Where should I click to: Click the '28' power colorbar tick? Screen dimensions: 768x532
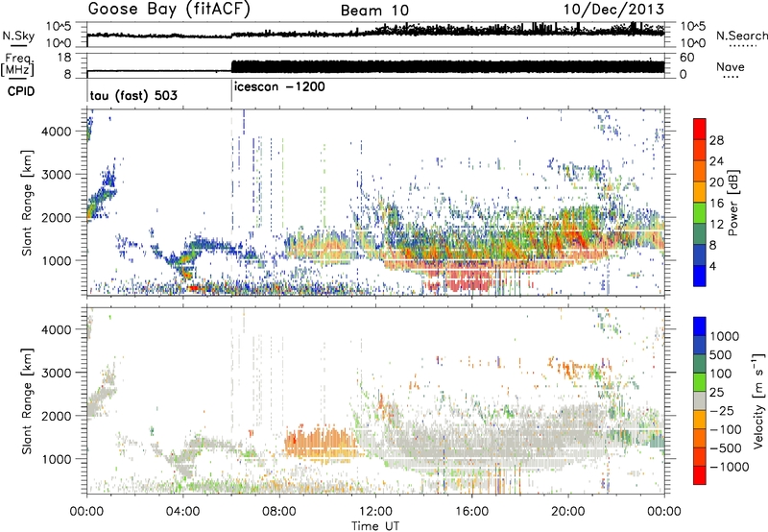[716, 140]
